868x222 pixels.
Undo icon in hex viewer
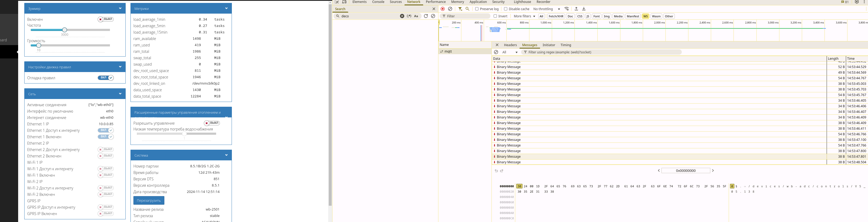496,171
